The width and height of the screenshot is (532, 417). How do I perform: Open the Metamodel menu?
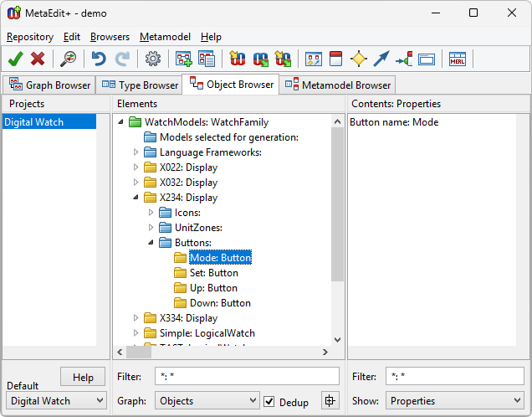(165, 37)
